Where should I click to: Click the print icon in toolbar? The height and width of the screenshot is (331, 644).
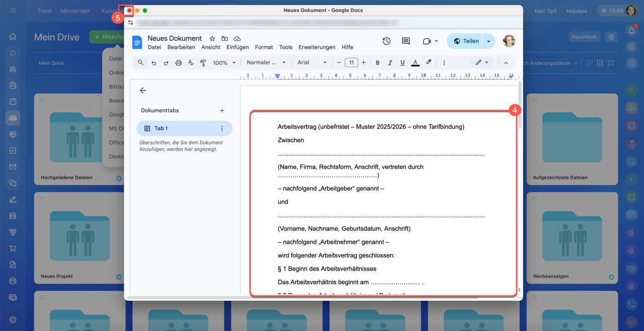(178, 62)
